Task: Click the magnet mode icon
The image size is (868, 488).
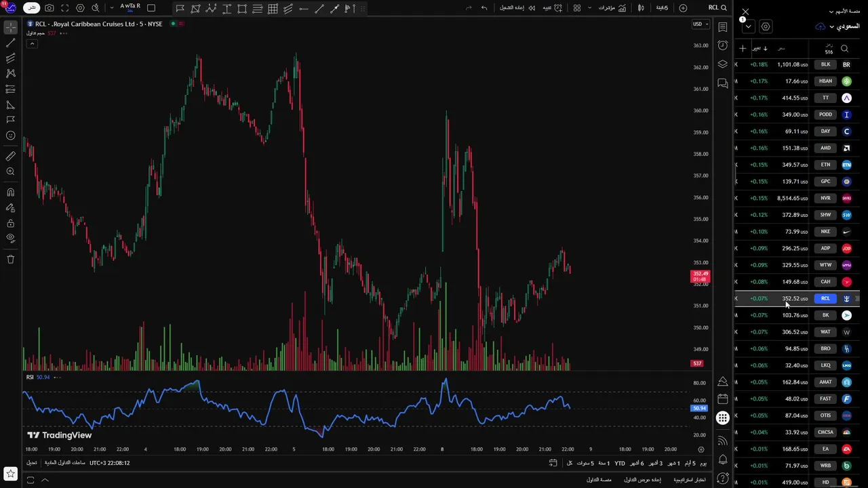Action: click(x=10, y=192)
